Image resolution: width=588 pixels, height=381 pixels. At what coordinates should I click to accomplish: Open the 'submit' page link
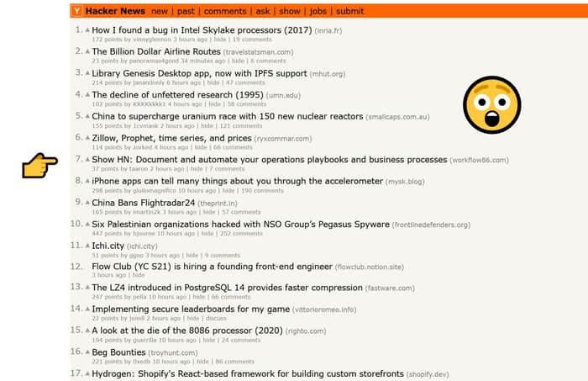pyautogui.click(x=350, y=11)
